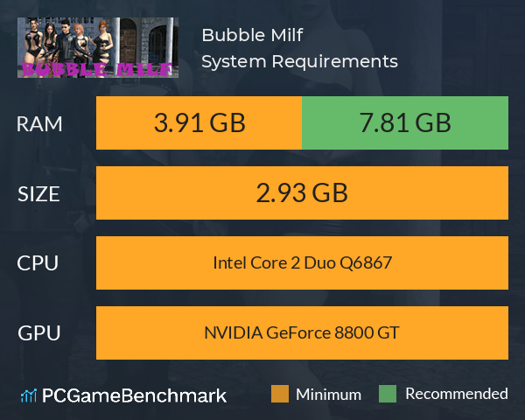Image resolution: width=525 pixels, height=420 pixels.
Task: Click the 2.93 GB size bar
Action: (x=303, y=192)
